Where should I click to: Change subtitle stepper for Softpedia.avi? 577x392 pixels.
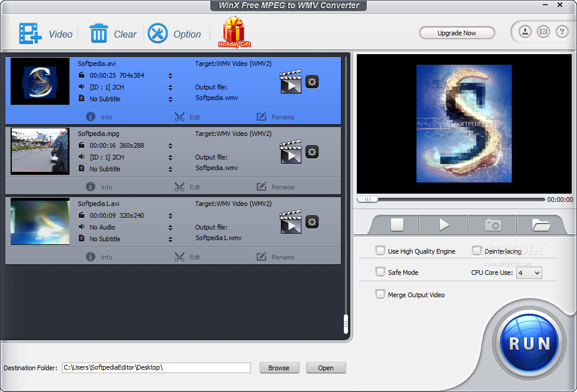pyautogui.click(x=170, y=99)
